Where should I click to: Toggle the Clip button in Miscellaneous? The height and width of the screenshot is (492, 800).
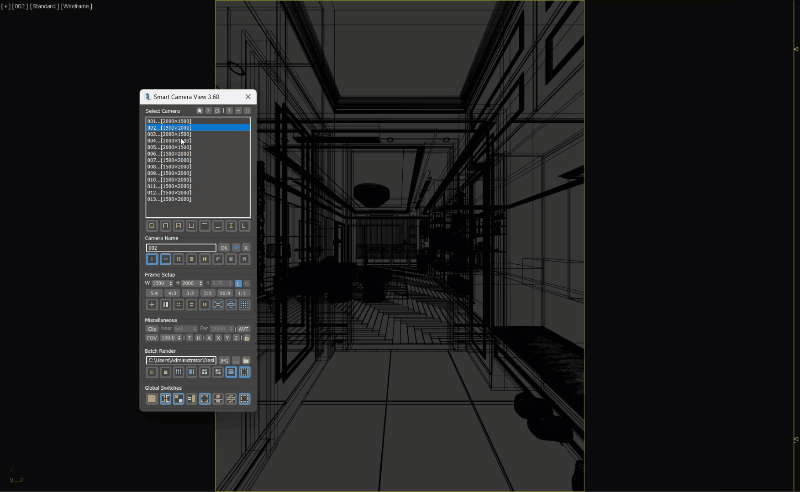pyautogui.click(x=152, y=328)
